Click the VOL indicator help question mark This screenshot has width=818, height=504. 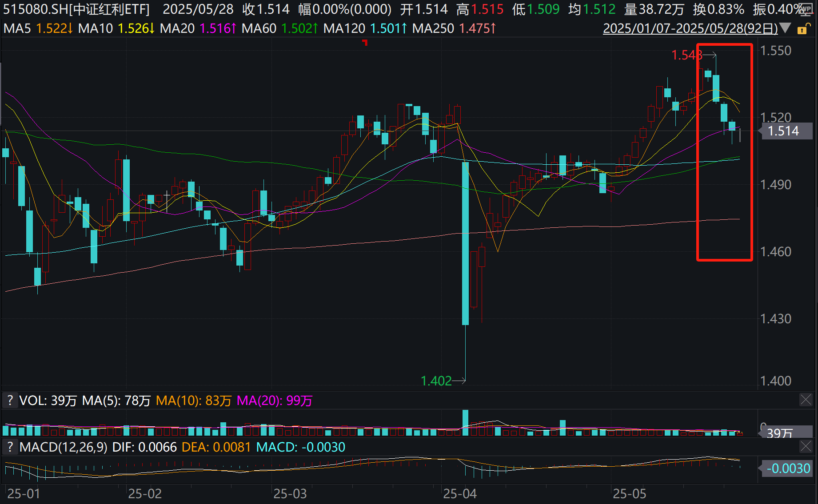[10, 401]
